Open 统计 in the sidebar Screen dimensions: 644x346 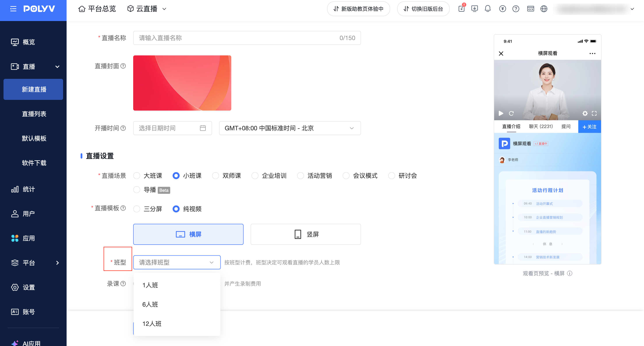click(33, 189)
